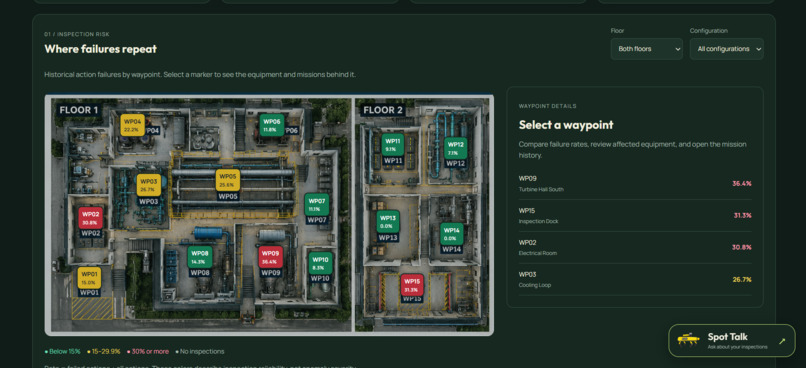Screen dimensions: 806x368
Task: Select the red WP09 waypoint marker
Action: 270,257
